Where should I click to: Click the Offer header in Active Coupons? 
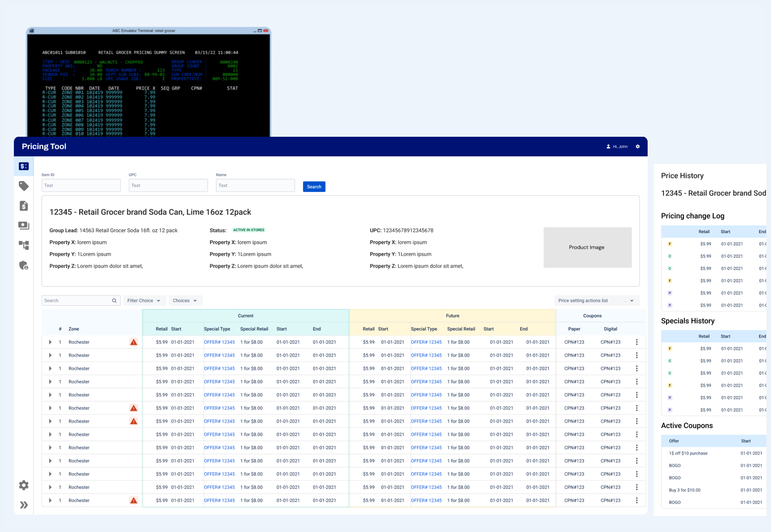[674, 441]
